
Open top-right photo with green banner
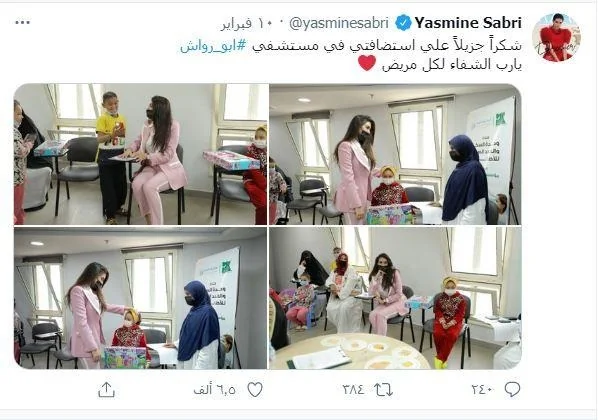(x=395, y=154)
